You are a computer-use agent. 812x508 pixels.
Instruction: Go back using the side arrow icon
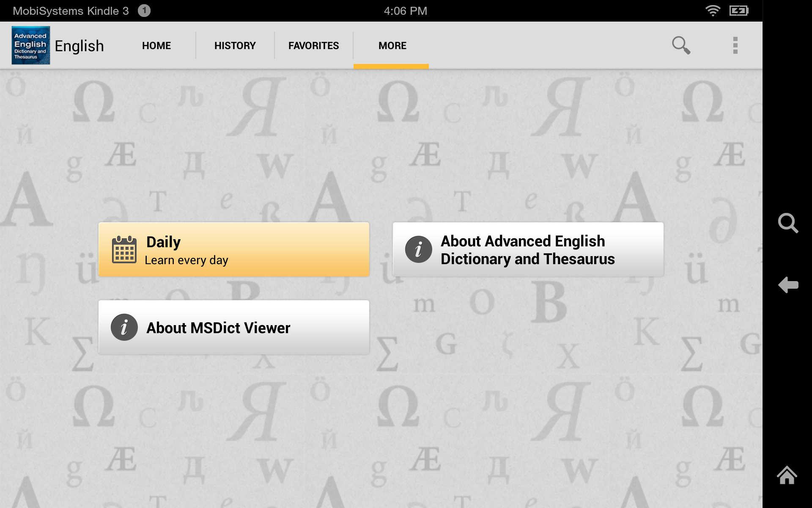(x=788, y=285)
